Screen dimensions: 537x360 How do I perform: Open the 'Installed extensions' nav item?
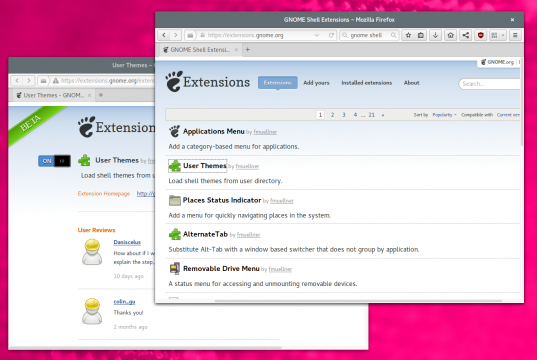tap(366, 83)
